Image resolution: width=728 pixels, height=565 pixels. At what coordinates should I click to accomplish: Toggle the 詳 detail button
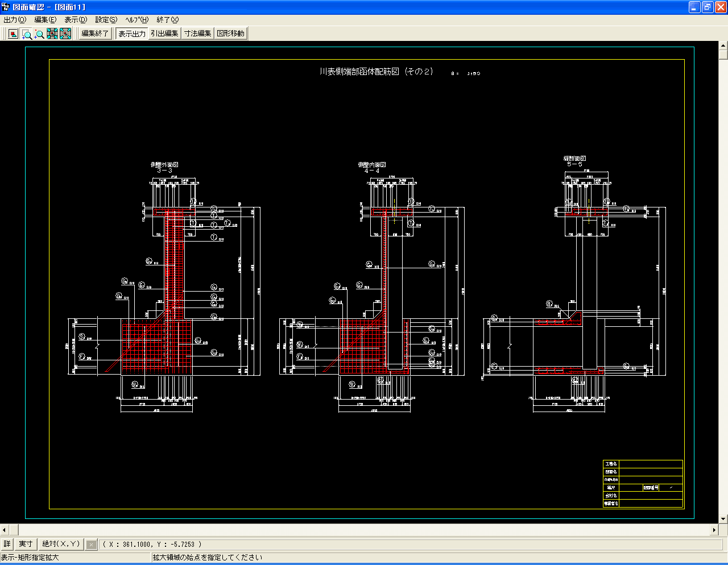7,544
